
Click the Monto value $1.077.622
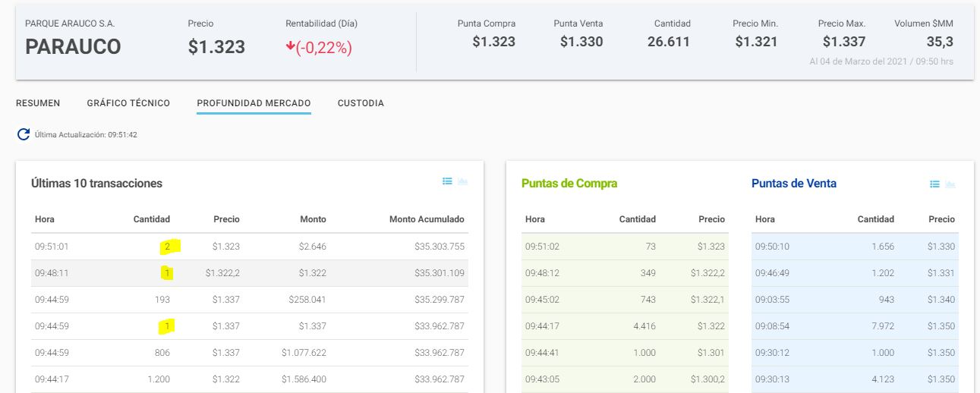(x=304, y=353)
